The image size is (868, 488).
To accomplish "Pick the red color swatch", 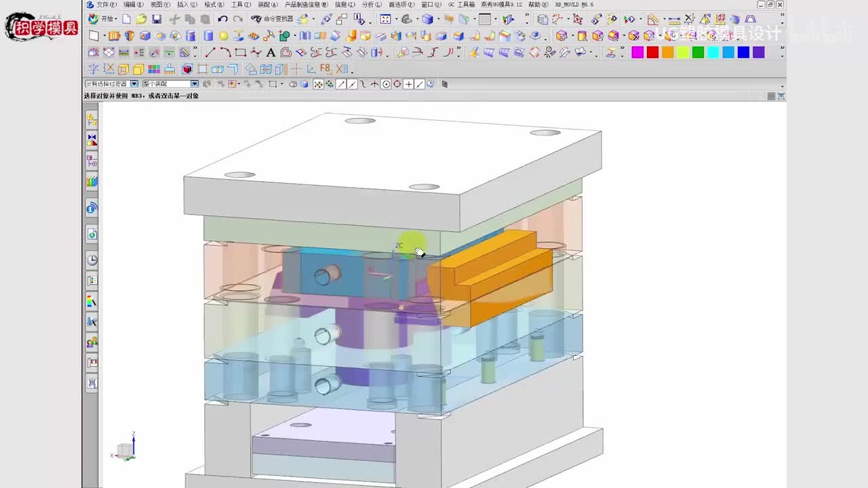I will coord(652,52).
